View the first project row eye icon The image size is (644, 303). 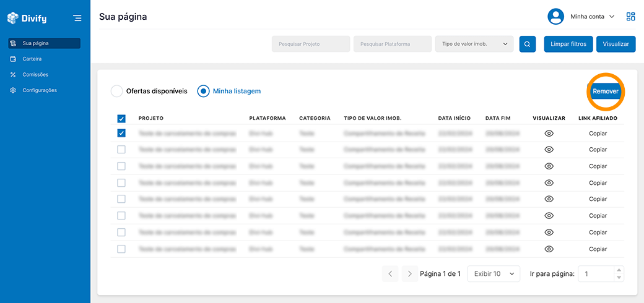tap(549, 134)
